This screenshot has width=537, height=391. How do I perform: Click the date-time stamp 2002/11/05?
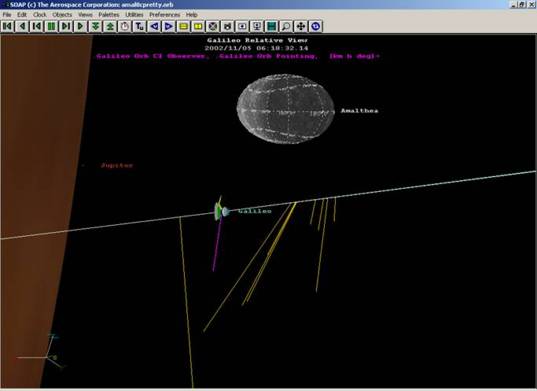(x=257, y=48)
